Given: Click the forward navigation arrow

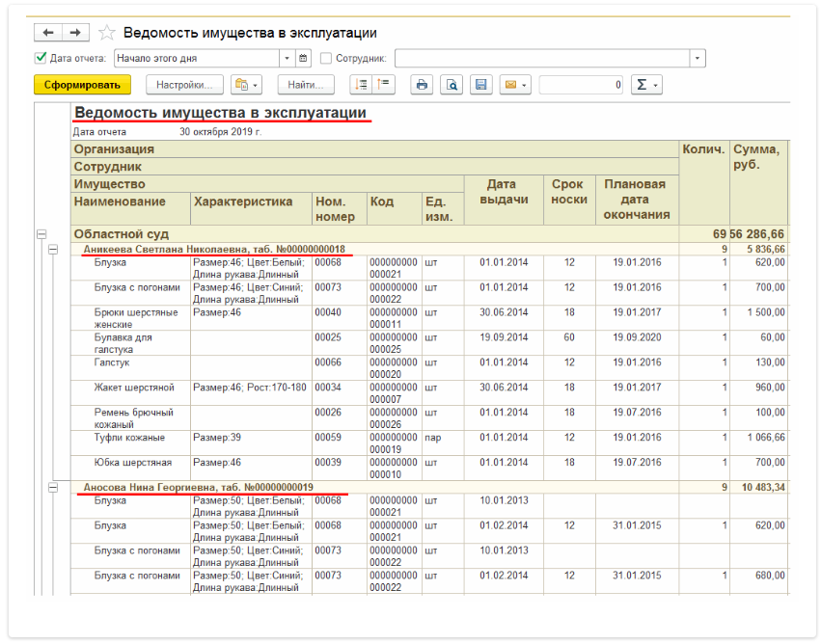Looking at the screenshot, I should click(x=75, y=33).
